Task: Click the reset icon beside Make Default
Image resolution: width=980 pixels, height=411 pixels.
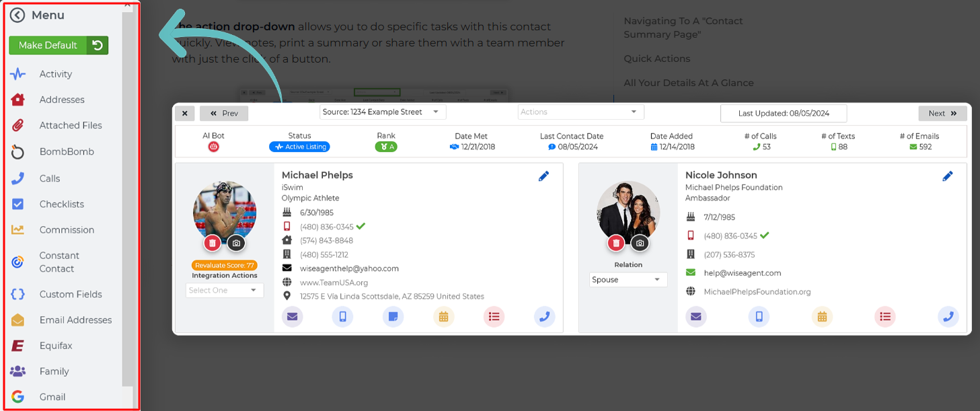Action: [98, 45]
